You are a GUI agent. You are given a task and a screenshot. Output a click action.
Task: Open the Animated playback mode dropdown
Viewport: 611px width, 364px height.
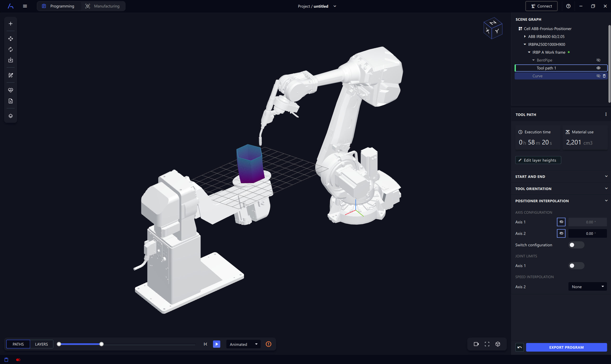(x=243, y=344)
